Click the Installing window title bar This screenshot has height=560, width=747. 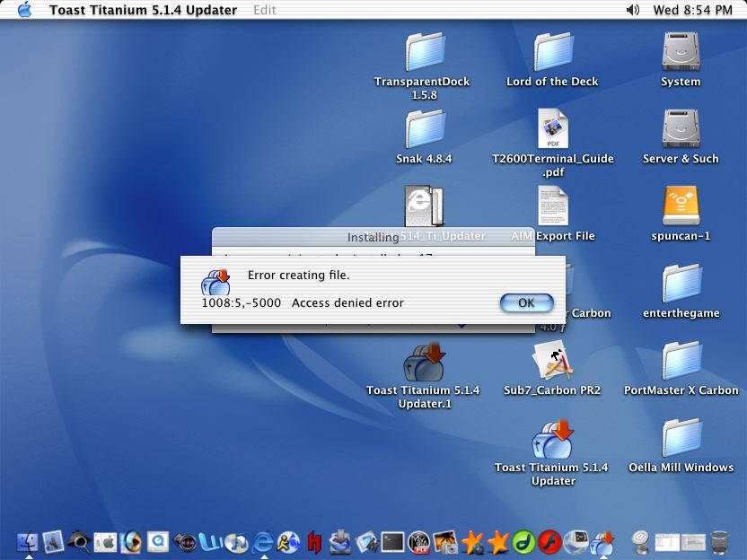point(373,237)
